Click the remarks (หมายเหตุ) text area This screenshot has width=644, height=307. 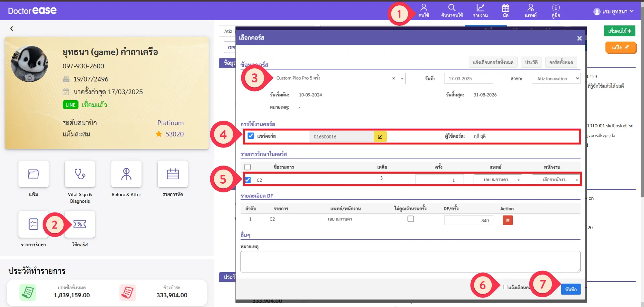[x=410, y=261]
